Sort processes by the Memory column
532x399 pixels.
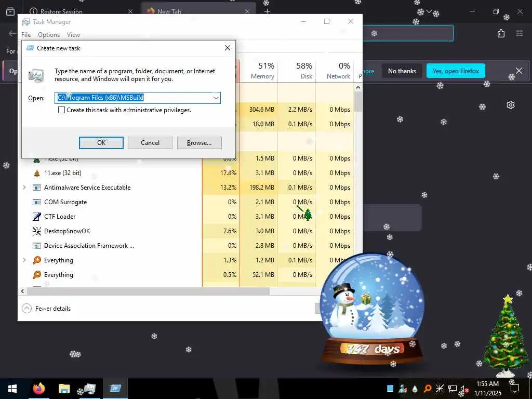coord(259,71)
